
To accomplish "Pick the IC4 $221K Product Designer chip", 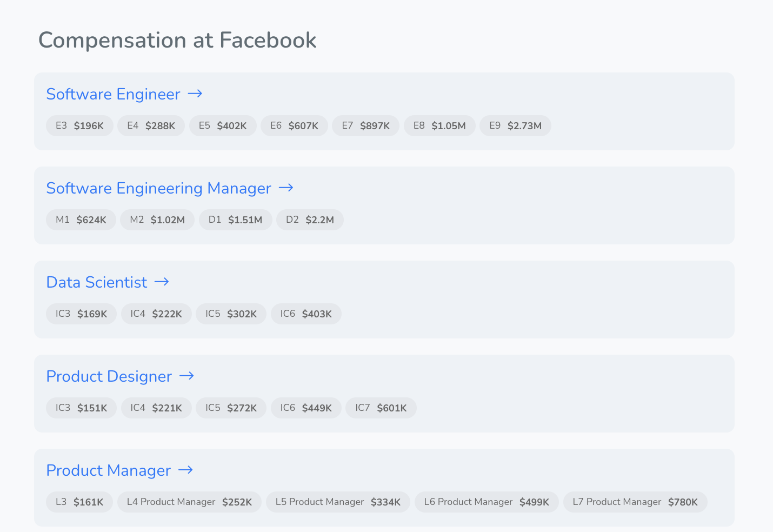I will (156, 408).
